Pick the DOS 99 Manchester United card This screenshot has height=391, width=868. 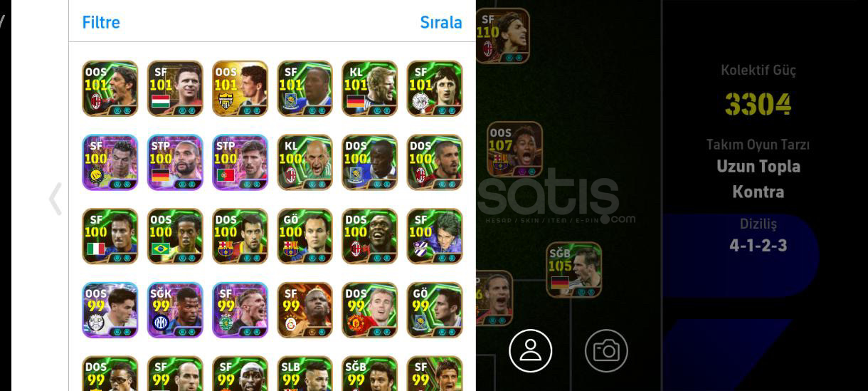pyautogui.click(x=369, y=311)
